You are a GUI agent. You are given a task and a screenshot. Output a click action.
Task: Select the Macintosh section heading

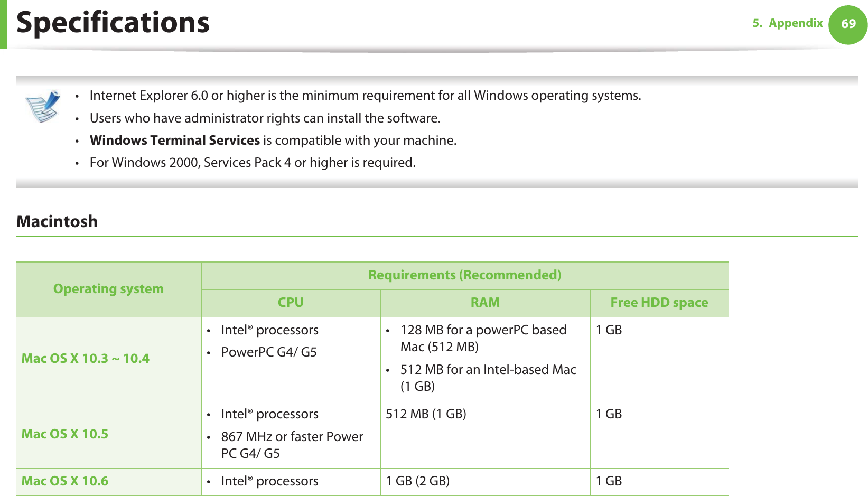click(x=57, y=221)
